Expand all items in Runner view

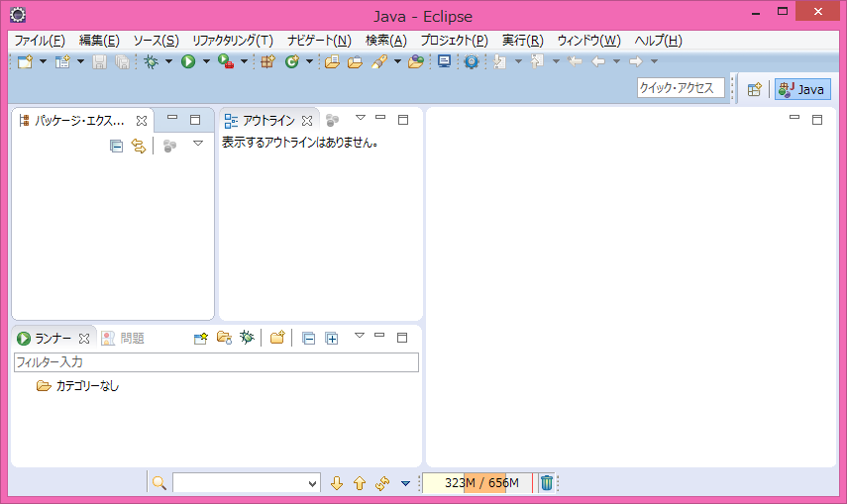pos(332,339)
